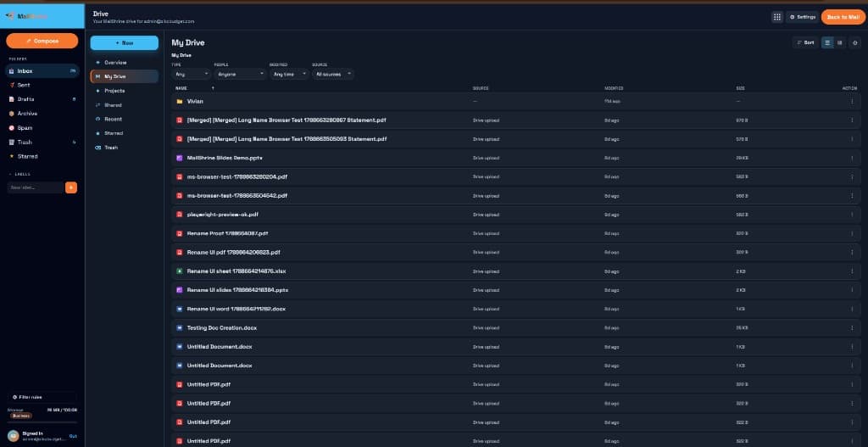Open action menu for Testing Doc Creation.docx
Viewport: 868px width, 447px height.
click(x=852, y=328)
